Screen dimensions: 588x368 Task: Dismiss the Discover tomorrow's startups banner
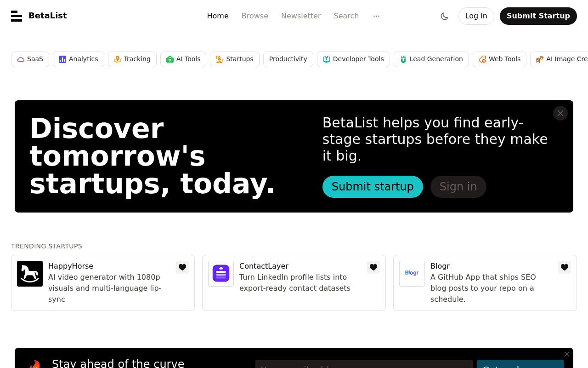(x=560, y=113)
